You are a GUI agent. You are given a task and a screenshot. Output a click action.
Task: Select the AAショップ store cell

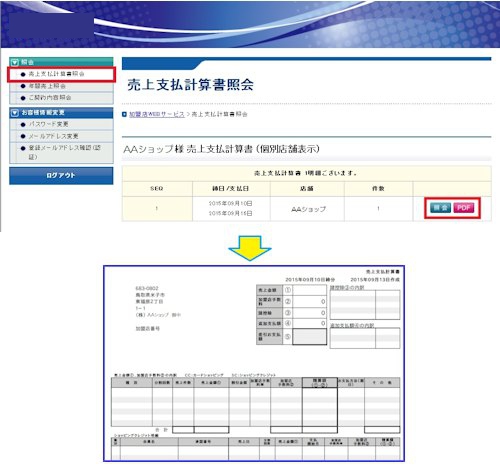click(x=308, y=209)
